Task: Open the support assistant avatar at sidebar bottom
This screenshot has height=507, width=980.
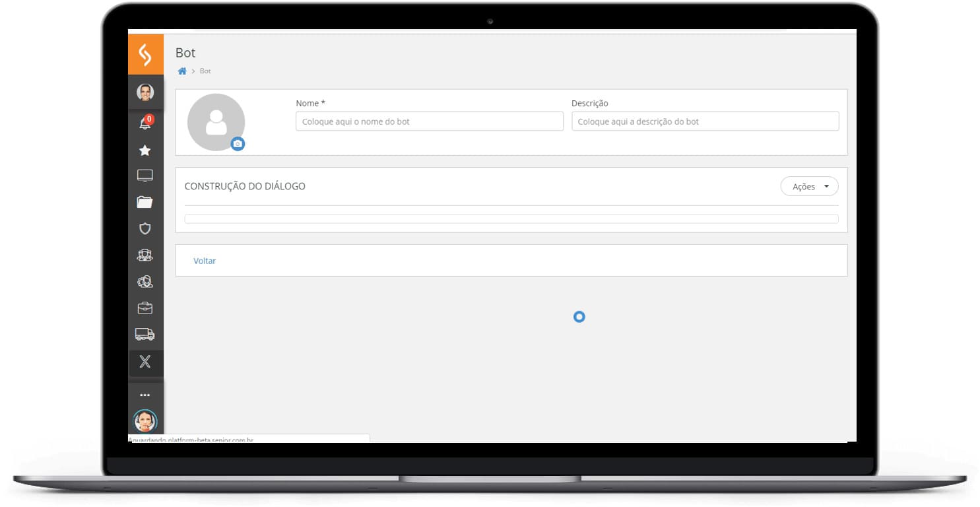Action: click(x=145, y=421)
